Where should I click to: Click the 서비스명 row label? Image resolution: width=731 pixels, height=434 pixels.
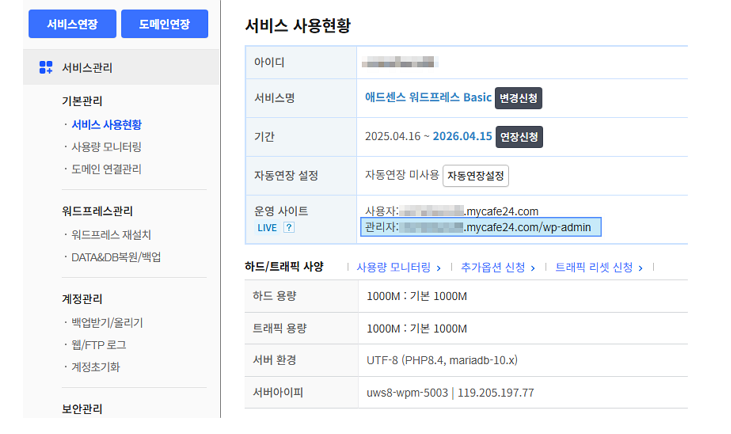click(274, 98)
